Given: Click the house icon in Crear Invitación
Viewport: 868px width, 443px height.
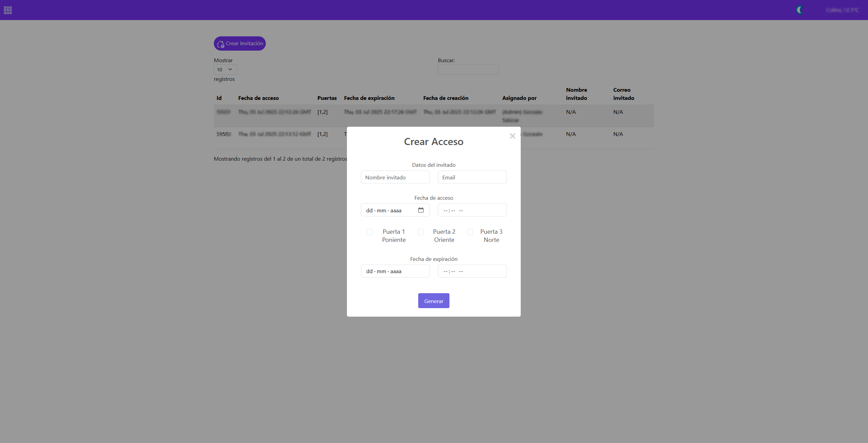Looking at the screenshot, I should click(220, 44).
